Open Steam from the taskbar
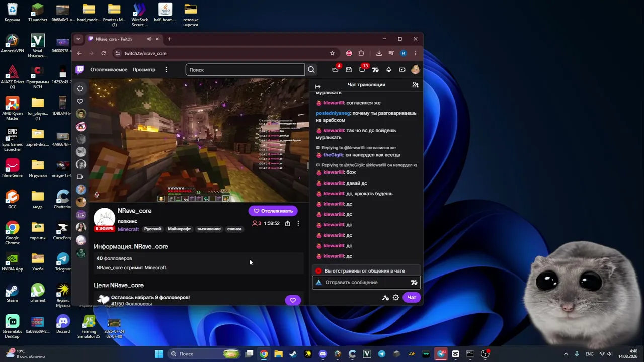 click(293, 354)
